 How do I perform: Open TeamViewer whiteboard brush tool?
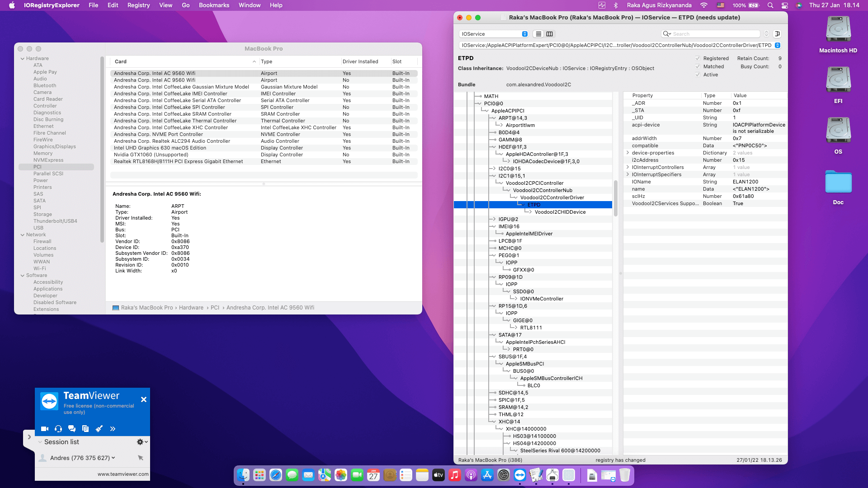[99, 429]
